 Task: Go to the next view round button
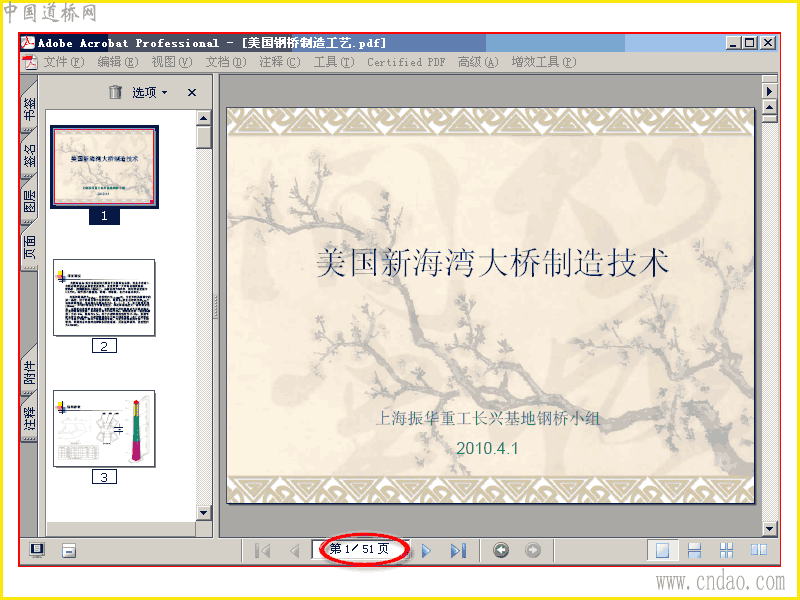click(x=533, y=550)
